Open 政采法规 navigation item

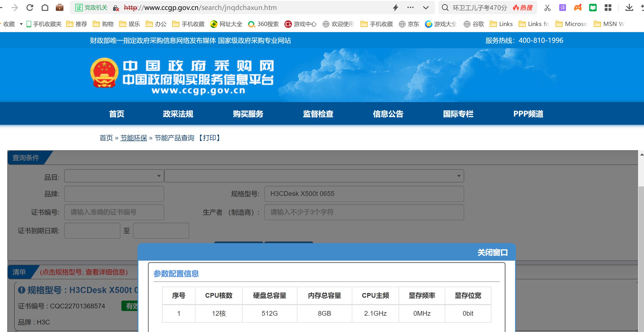pyautogui.click(x=178, y=114)
